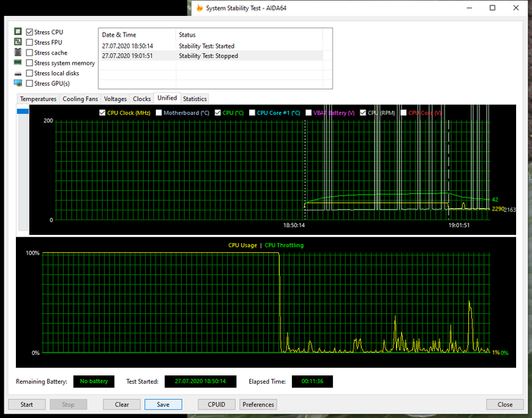The height and width of the screenshot is (418, 532).
Task: Click the Elapsed Time 00:11:36 field
Action: tap(312, 382)
